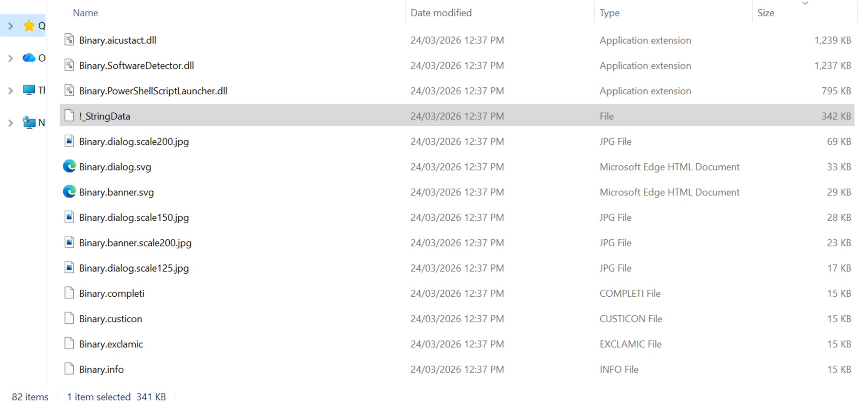The width and height of the screenshot is (868, 403).
Task: Click the OneDrive cloud icon
Action: [29, 58]
